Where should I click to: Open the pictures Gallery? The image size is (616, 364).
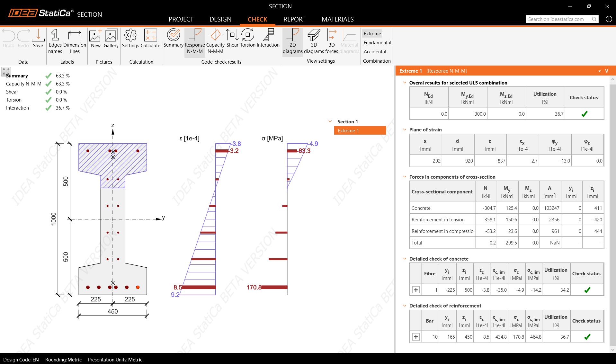pos(111,39)
